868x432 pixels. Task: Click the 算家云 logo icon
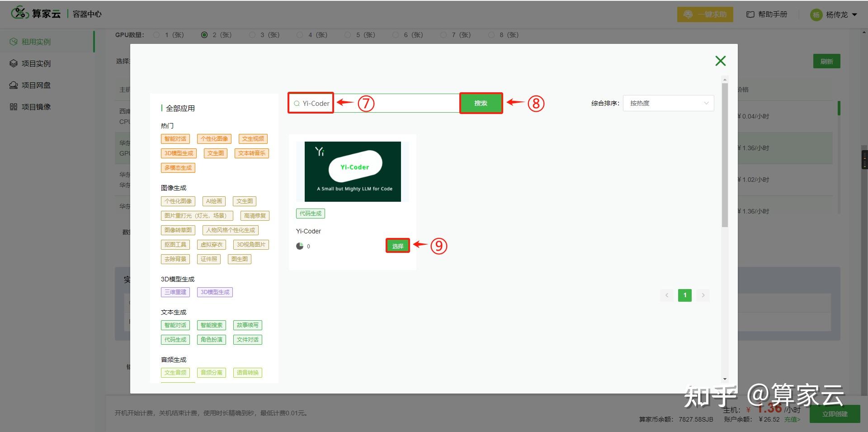[x=20, y=13]
